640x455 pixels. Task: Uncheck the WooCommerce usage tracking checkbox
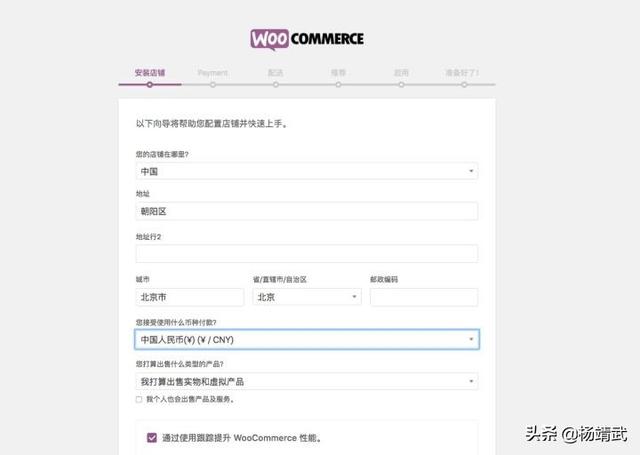pyautogui.click(x=152, y=438)
